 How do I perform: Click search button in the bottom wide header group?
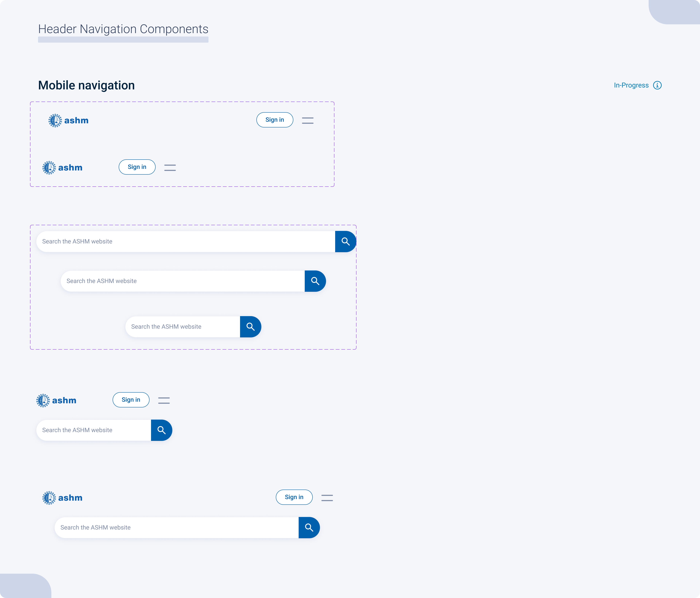tap(309, 527)
